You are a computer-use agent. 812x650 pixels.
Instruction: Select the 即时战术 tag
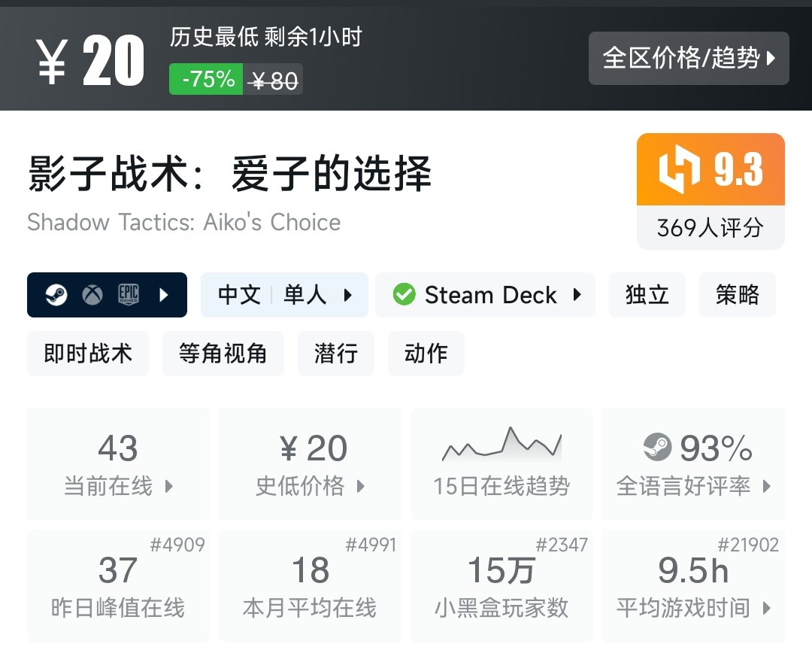(88, 354)
